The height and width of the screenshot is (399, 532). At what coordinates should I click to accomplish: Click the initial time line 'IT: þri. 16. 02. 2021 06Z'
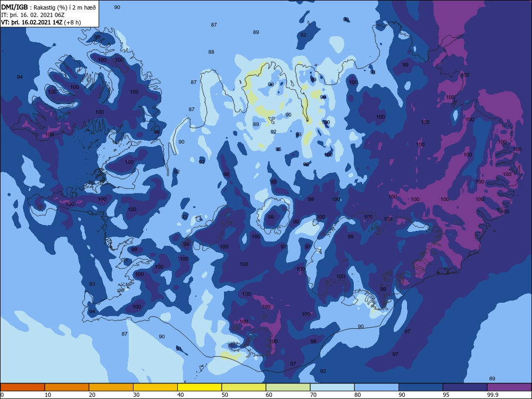33,15
